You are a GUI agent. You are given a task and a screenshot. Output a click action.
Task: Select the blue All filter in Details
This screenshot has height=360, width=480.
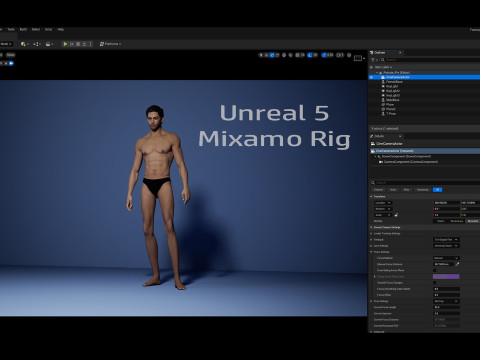click(437, 190)
